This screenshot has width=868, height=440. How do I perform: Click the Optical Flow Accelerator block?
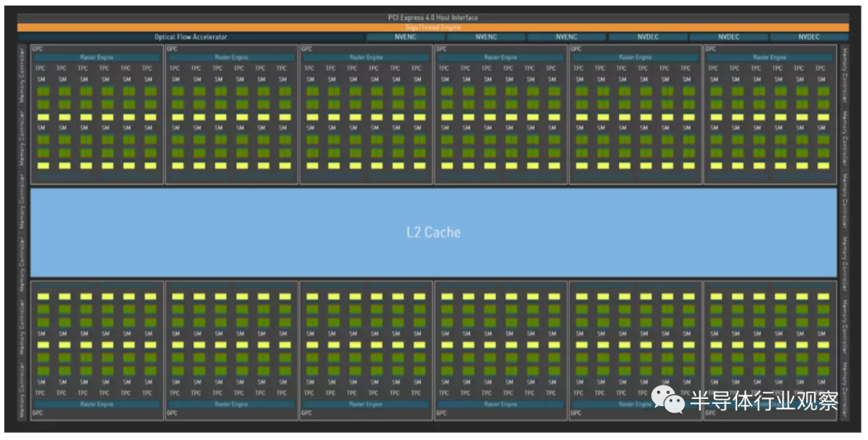click(190, 37)
